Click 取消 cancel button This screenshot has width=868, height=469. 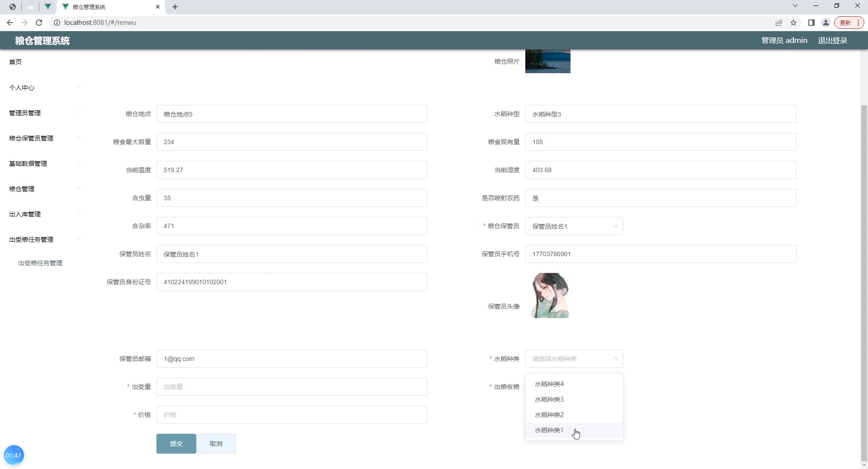coord(216,444)
